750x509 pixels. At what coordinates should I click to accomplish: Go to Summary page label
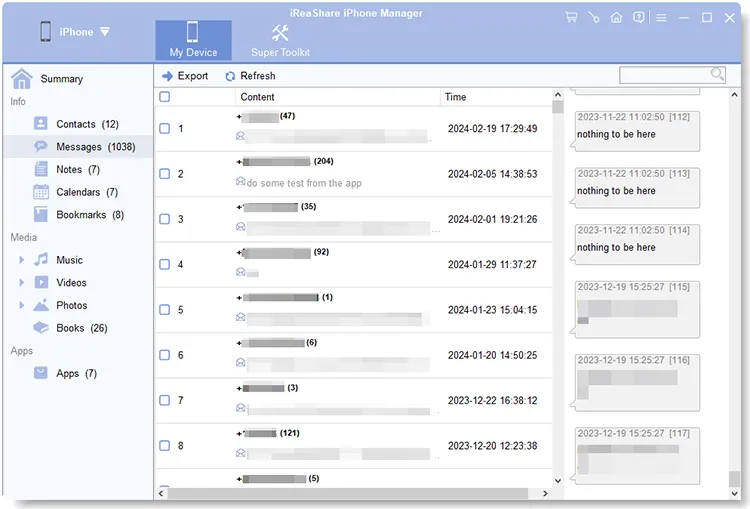62,79
